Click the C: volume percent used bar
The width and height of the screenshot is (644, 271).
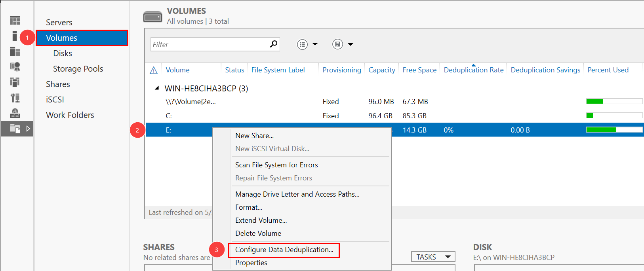(x=614, y=116)
